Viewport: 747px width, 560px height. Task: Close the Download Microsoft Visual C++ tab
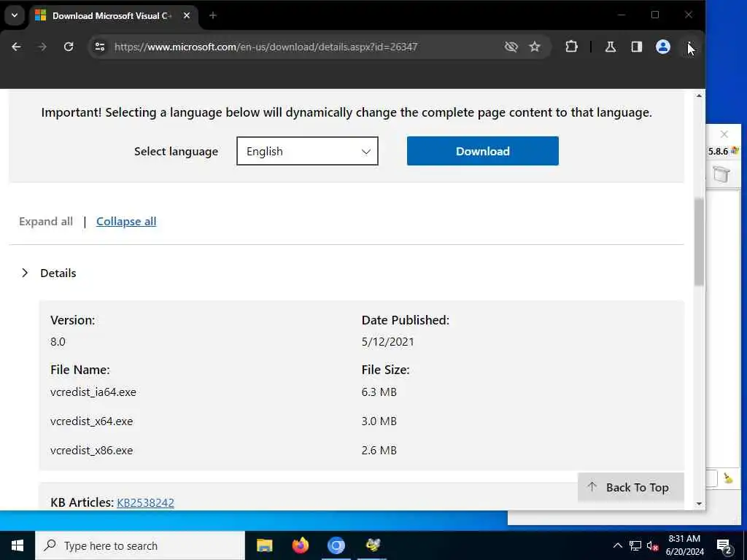coord(187,16)
